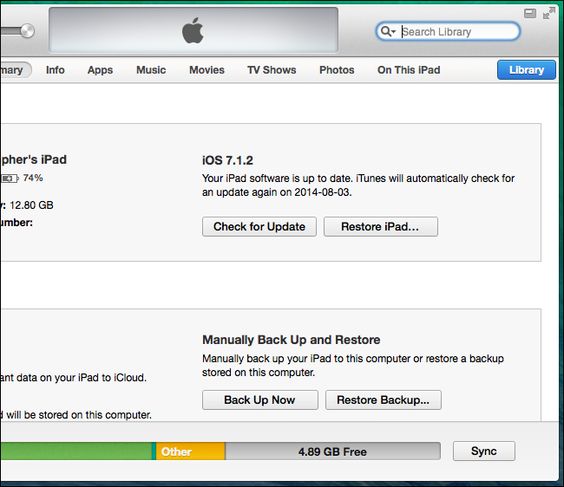Enter full screen with the arrows icon
This screenshot has height=487, width=564.
(x=549, y=14)
